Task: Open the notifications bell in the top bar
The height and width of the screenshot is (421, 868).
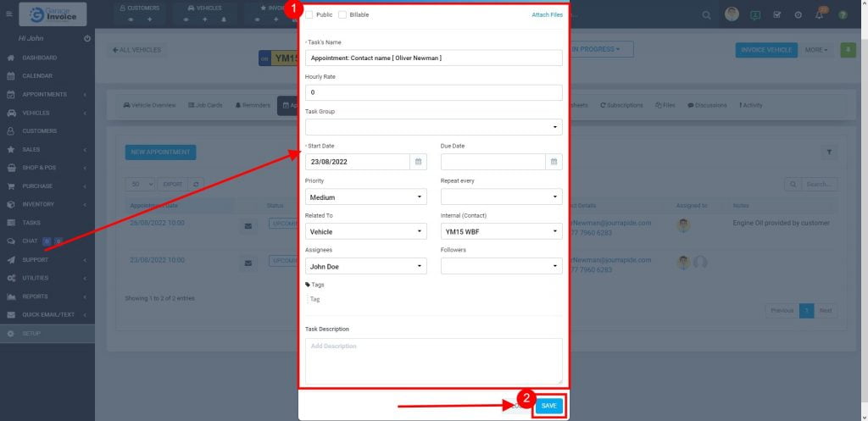Action: (820, 14)
